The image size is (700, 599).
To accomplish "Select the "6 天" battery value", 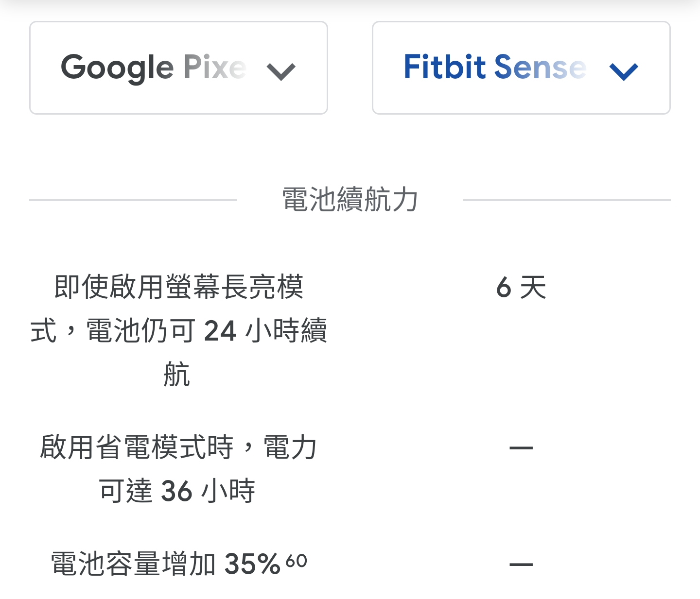I will tap(521, 287).
